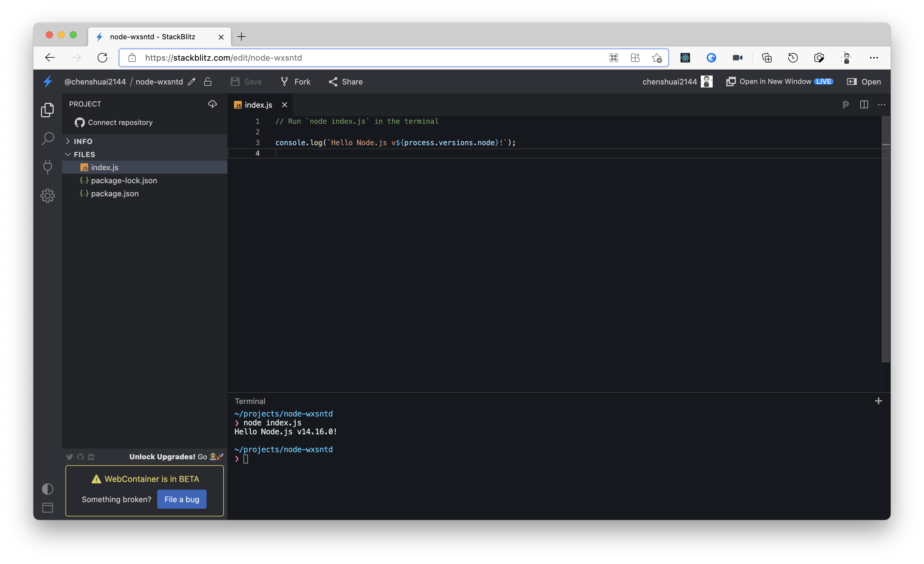The width and height of the screenshot is (924, 564).
Task: Click the StackBlitz lightning logo
Action: point(48,81)
